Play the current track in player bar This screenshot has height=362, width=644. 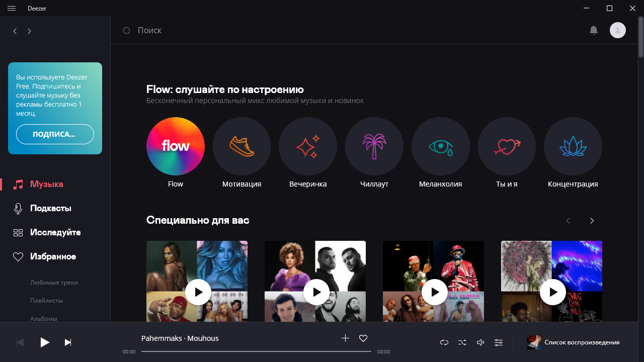pyautogui.click(x=45, y=342)
